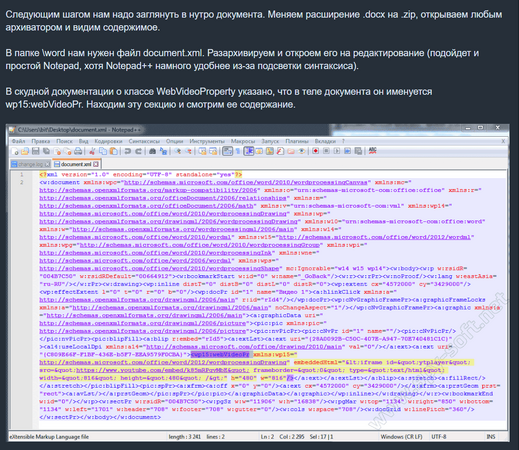This screenshot has width=519, height=450.
Task: Open the ? help menu
Action: coord(343,141)
